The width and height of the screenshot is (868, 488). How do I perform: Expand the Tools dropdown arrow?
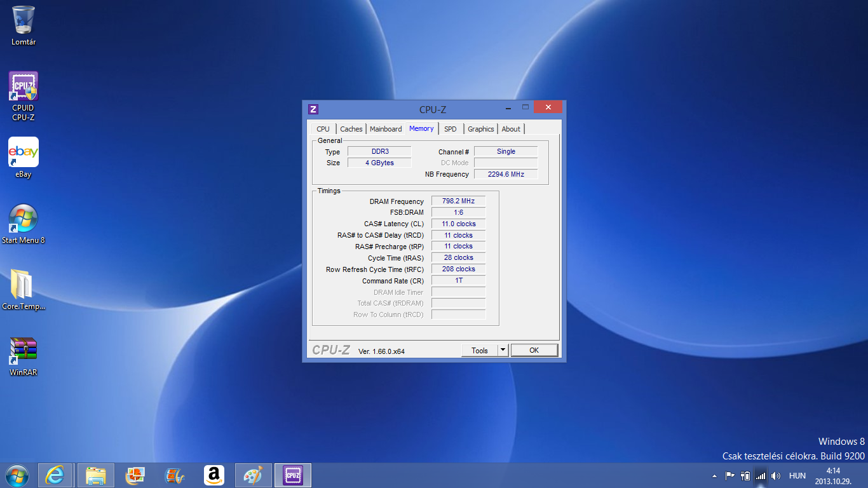point(503,350)
